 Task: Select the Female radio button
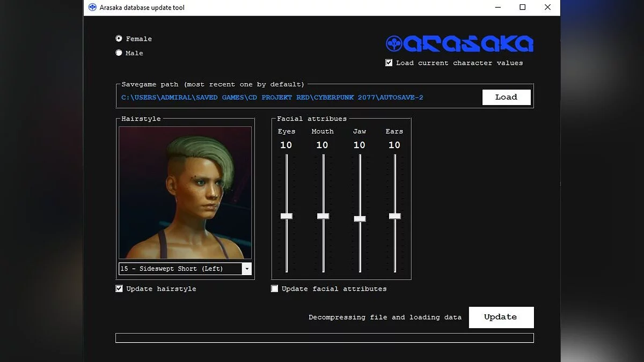pyautogui.click(x=119, y=39)
